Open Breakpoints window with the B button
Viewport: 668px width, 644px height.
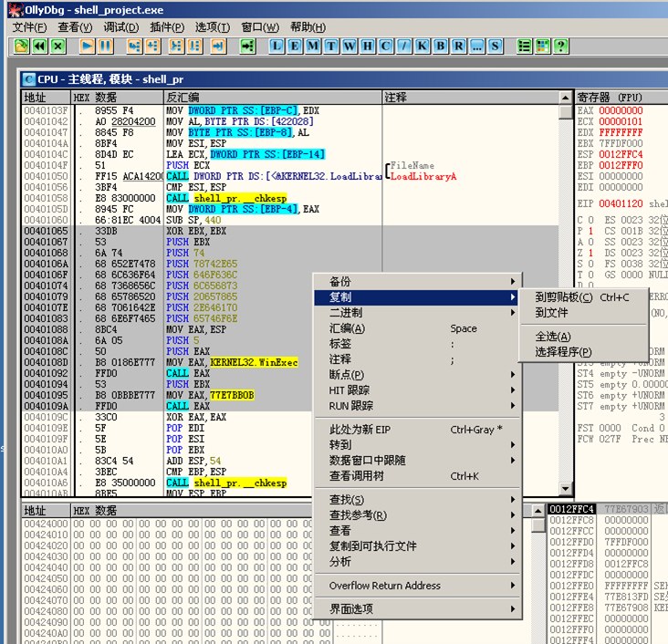click(439, 46)
